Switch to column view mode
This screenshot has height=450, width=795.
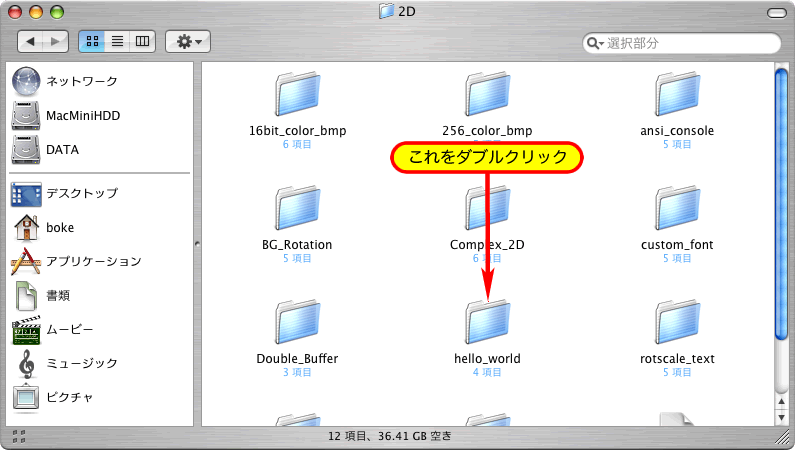tap(142, 42)
